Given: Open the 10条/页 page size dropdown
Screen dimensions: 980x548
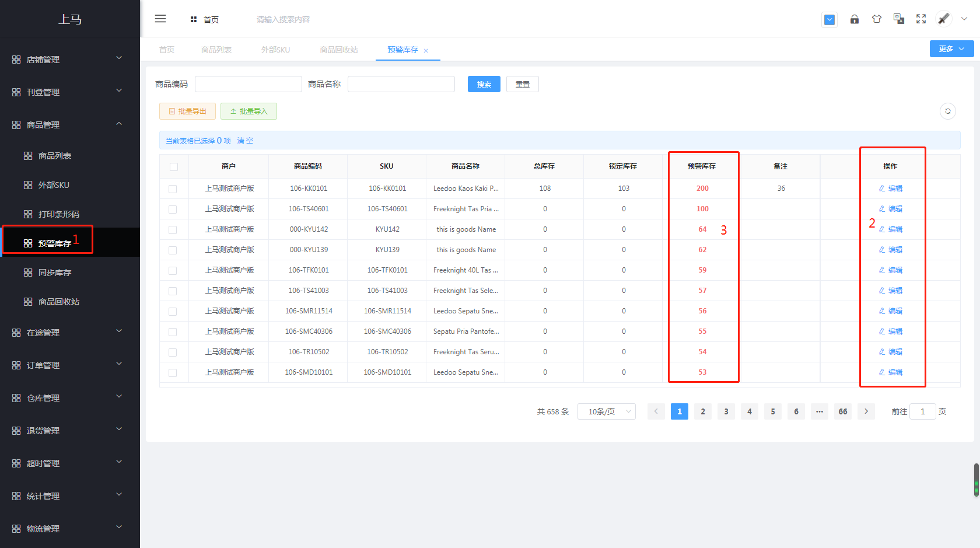Looking at the screenshot, I should click(607, 411).
